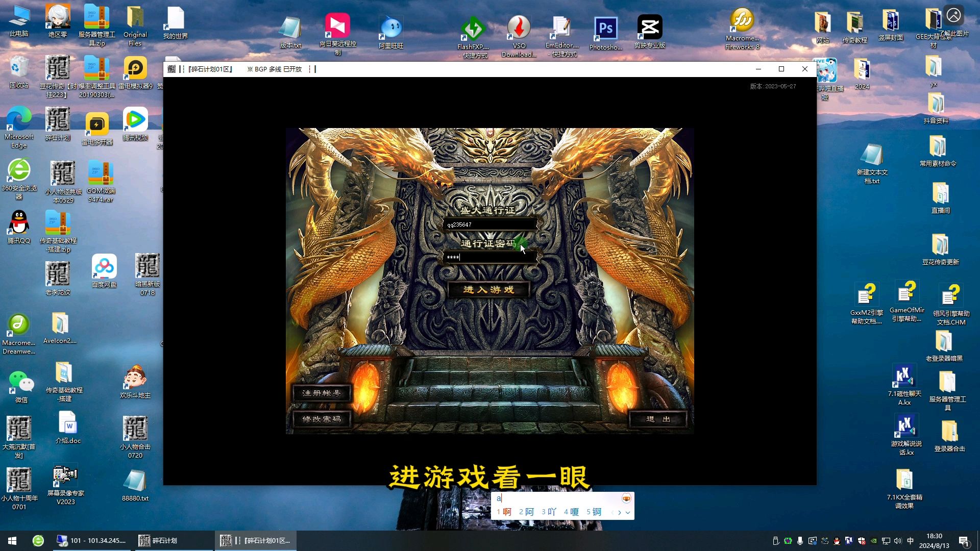Select IME candidate 3 吖
980x551 pixels.
click(549, 512)
